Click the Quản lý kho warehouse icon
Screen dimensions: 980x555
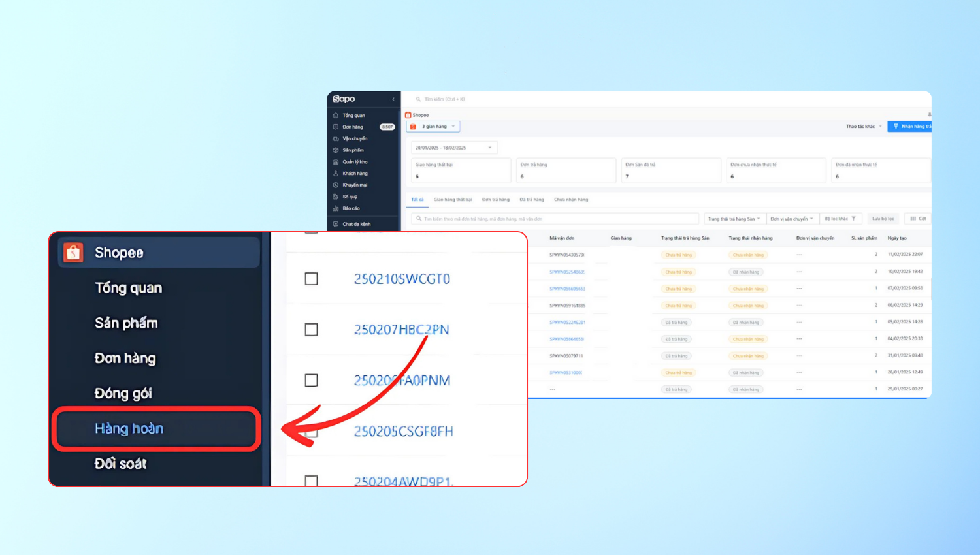(x=336, y=162)
